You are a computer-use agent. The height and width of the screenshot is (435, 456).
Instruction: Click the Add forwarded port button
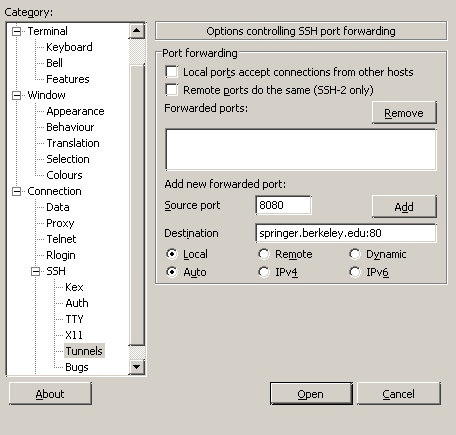coord(404,207)
